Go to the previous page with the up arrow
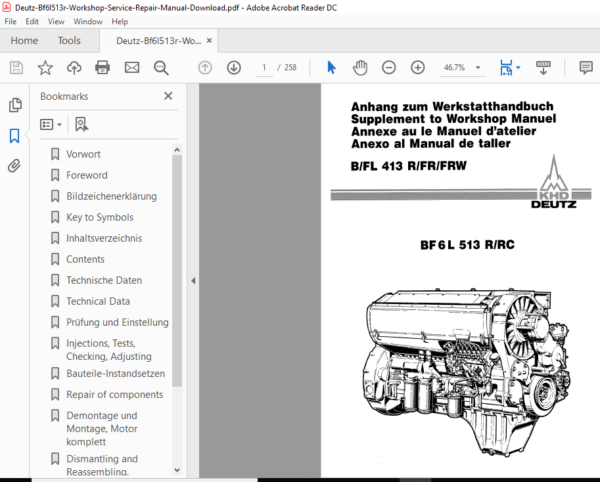Viewport: 600px width, 482px height. tap(205, 68)
